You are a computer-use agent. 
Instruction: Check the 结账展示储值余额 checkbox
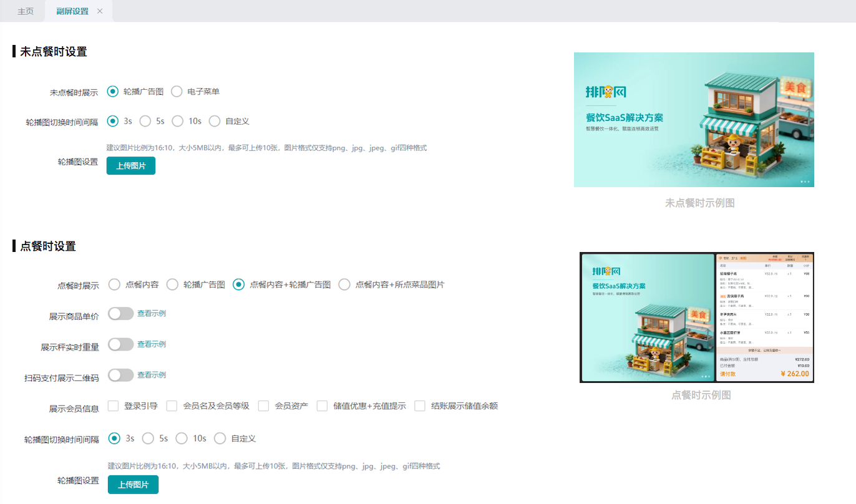coord(420,406)
